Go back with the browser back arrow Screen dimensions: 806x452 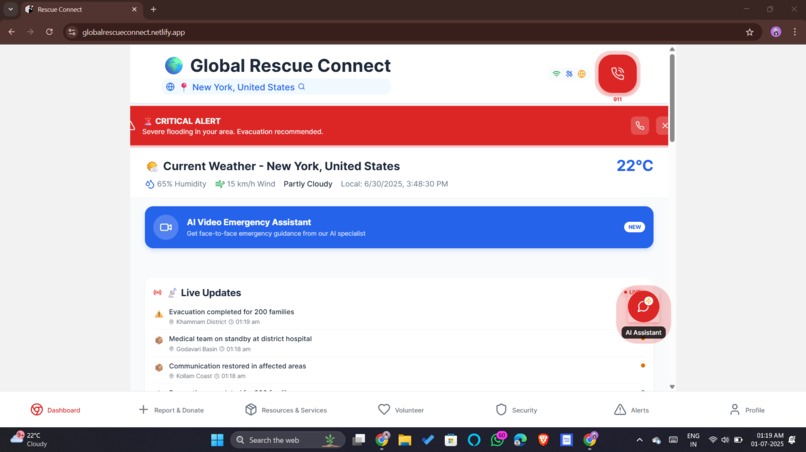coord(12,32)
